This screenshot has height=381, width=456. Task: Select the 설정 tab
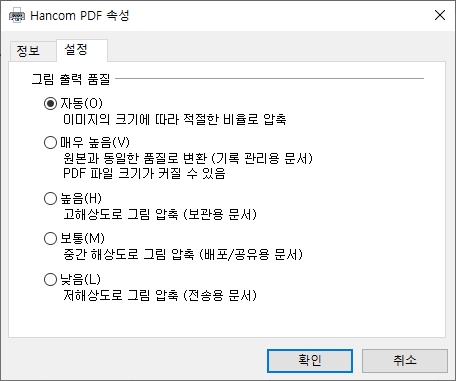pyautogui.click(x=76, y=50)
